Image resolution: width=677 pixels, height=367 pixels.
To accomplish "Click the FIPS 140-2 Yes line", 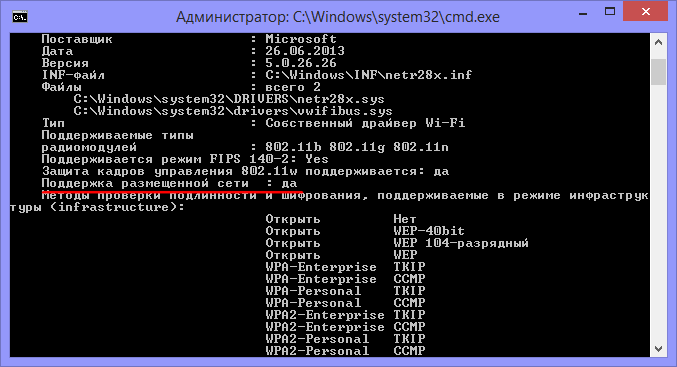I will click(x=185, y=159).
